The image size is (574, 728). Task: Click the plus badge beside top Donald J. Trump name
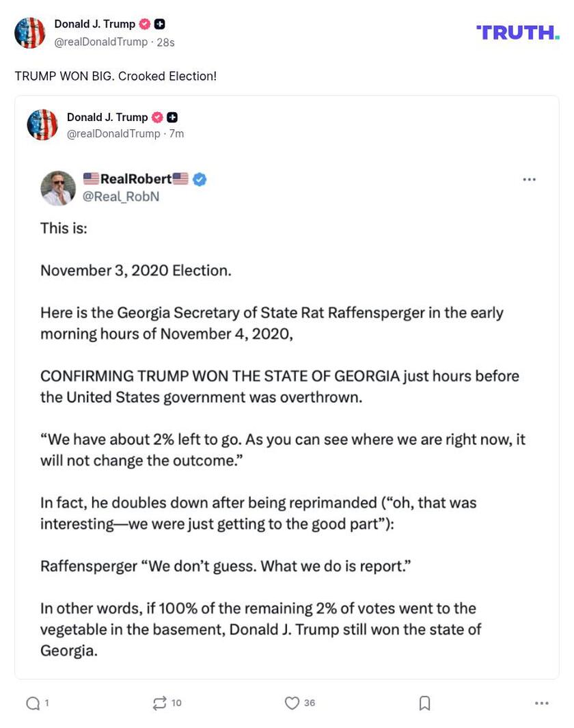[159, 24]
